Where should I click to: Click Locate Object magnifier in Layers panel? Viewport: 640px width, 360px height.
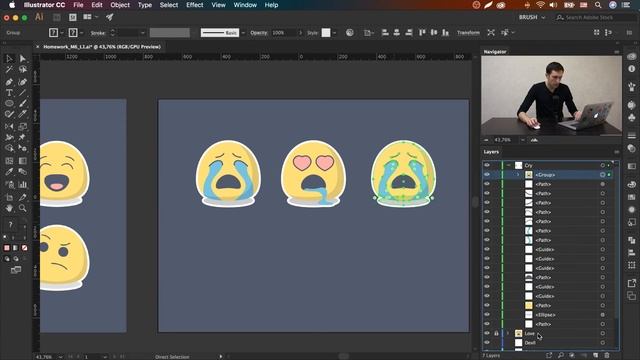[561, 356]
